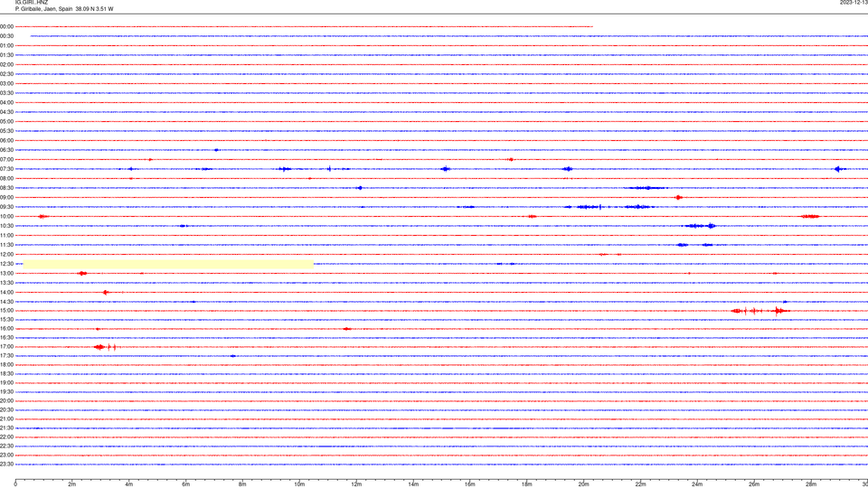Select the 01:00 row label
The height and width of the screenshot is (488, 868).
click(6, 45)
